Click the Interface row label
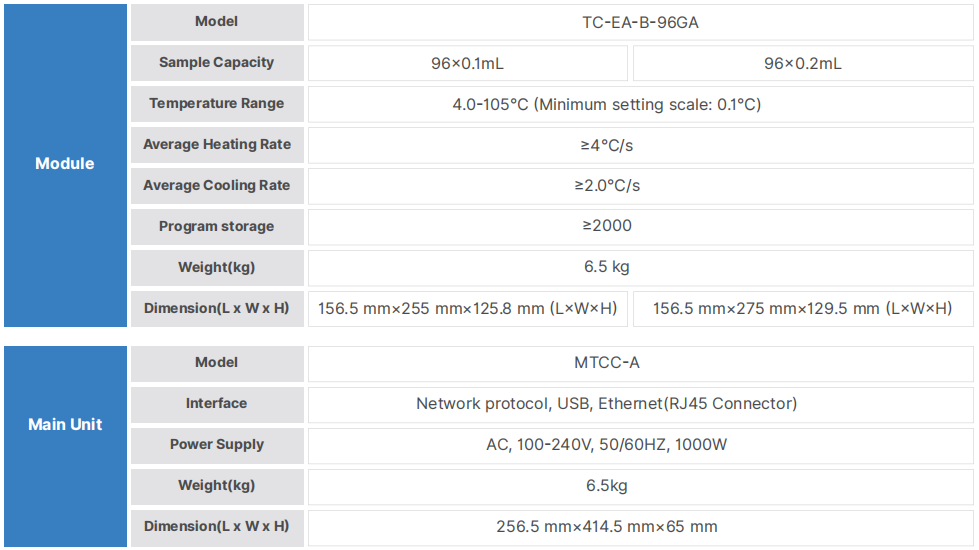 click(217, 404)
